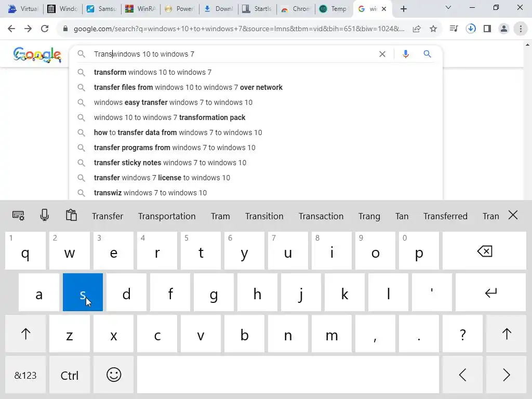Tap the question mark key

(x=462, y=334)
